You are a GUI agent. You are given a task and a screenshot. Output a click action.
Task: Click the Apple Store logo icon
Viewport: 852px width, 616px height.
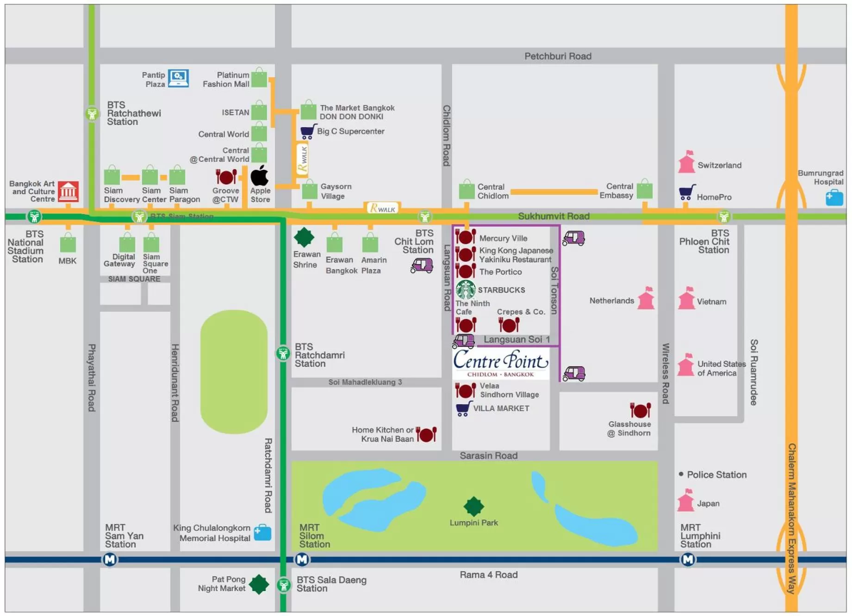pyautogui.click(x=260, y=176)
